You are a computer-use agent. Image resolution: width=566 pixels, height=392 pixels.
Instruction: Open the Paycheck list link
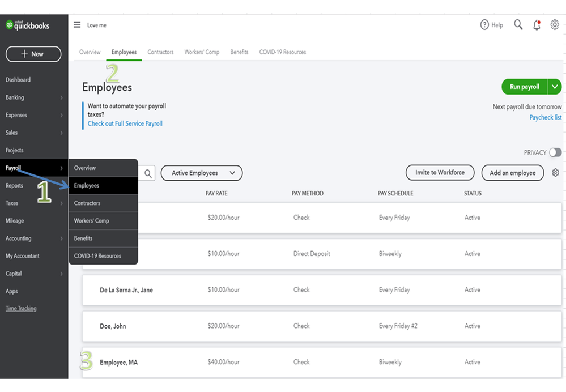(x=546, y=118)
